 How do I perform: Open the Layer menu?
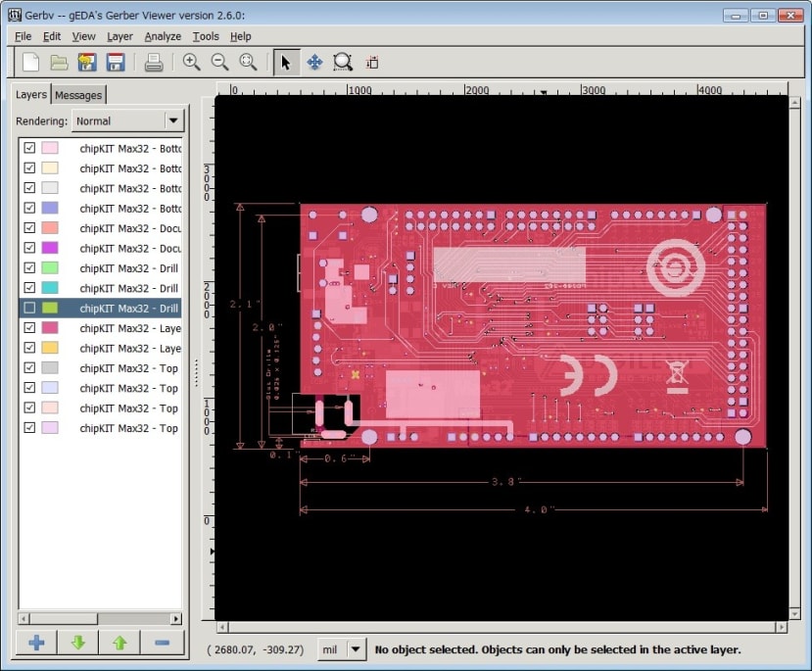[119, 36]
